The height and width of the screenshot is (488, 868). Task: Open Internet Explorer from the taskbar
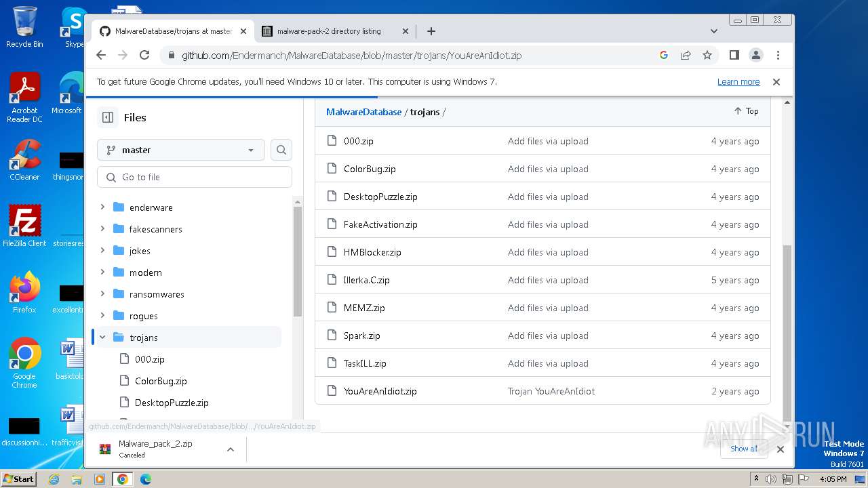click(x=54, y=479)
